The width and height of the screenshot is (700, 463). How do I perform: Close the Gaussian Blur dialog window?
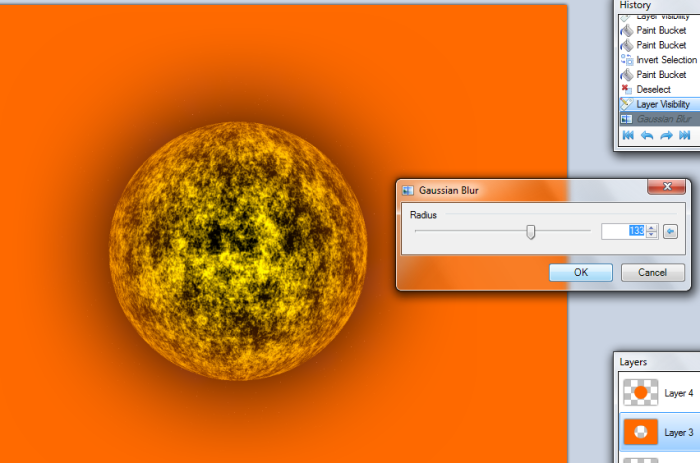(x=667, y=187)
